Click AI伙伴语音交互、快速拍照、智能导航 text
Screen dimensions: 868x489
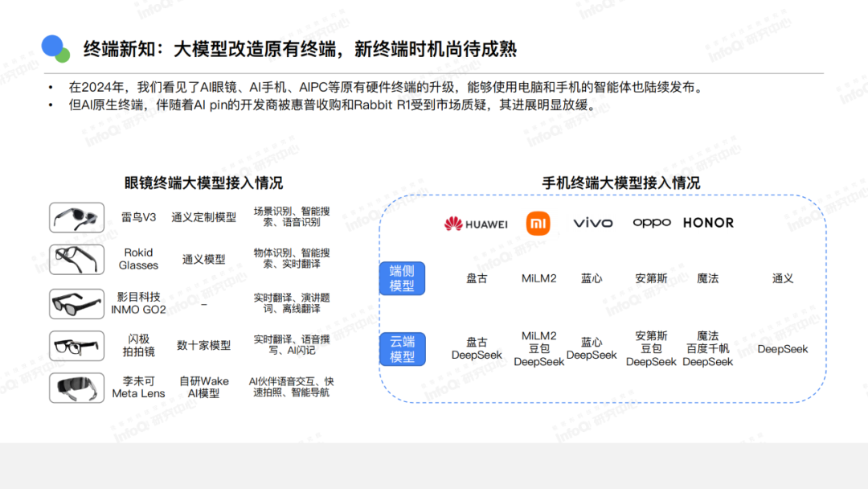pos(291,387)
